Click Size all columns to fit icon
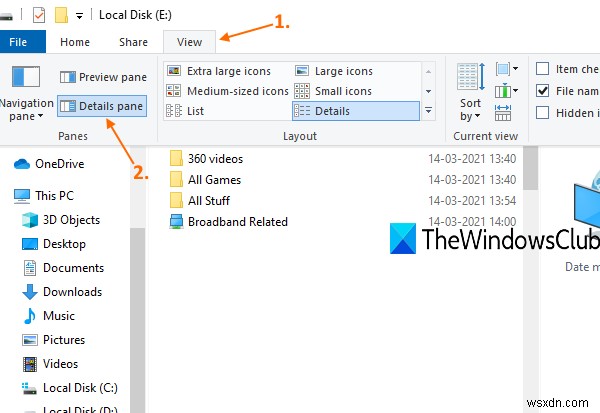600x413 pixels. click(503, 113)
